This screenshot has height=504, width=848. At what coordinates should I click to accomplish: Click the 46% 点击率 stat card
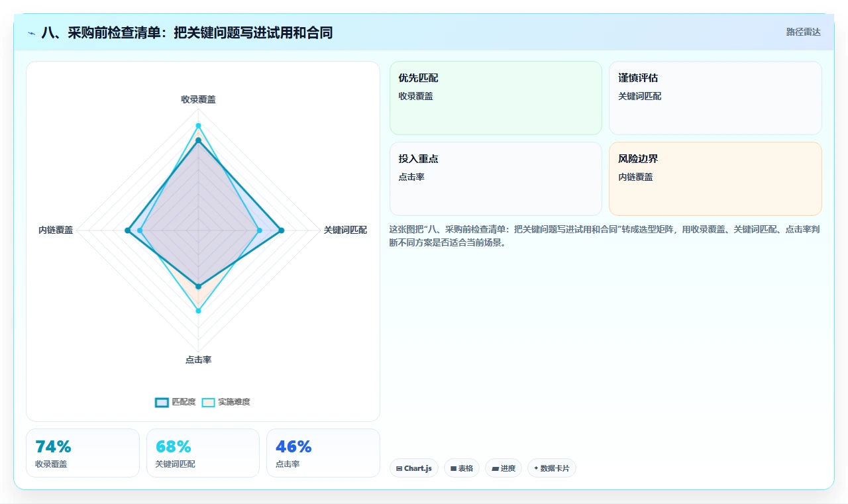[323, 453]
